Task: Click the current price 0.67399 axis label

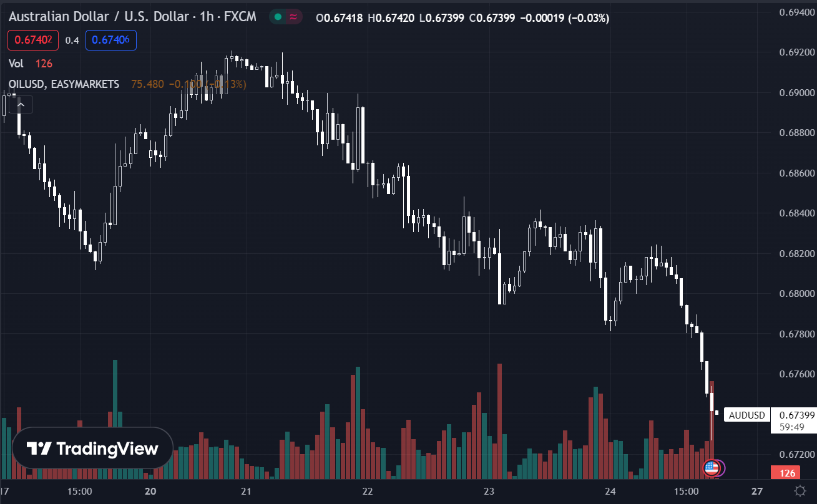Action: click(793, 415)
